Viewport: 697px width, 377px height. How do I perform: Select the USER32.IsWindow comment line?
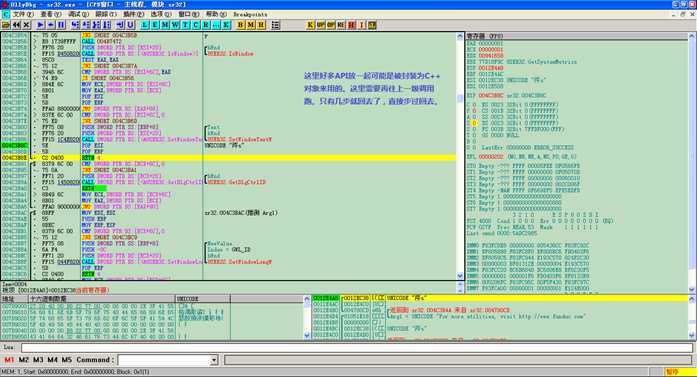[x=230, y=53]
